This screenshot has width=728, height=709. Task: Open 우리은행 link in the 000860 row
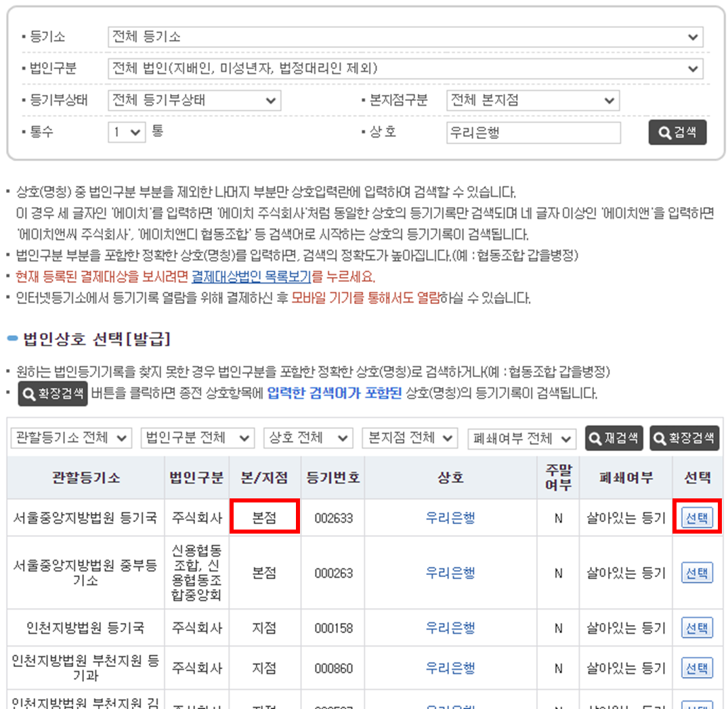pos(450,668)
